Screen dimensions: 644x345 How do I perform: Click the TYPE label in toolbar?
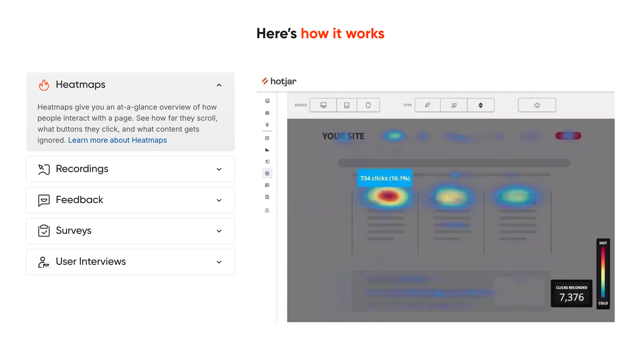(x=407, y=105)
